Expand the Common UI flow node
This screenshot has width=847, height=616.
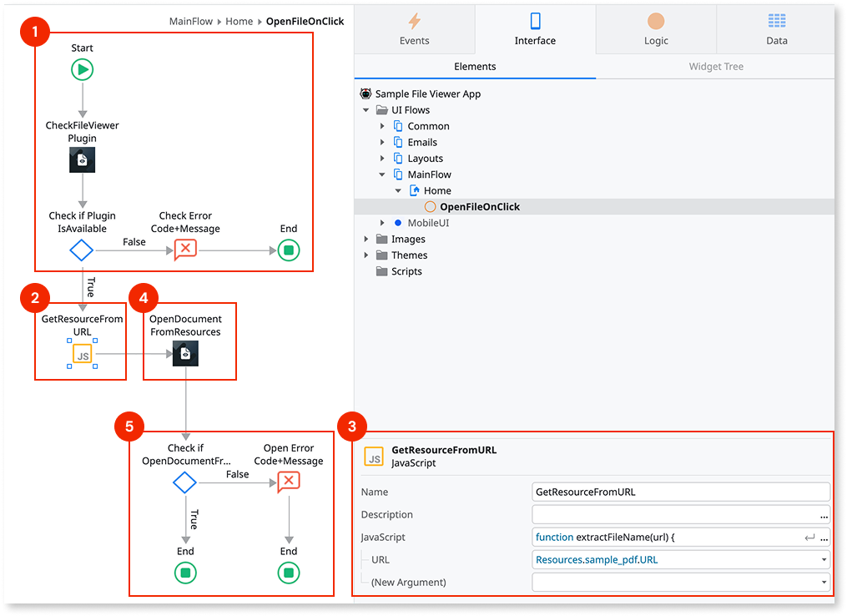(x=383, y=125)
